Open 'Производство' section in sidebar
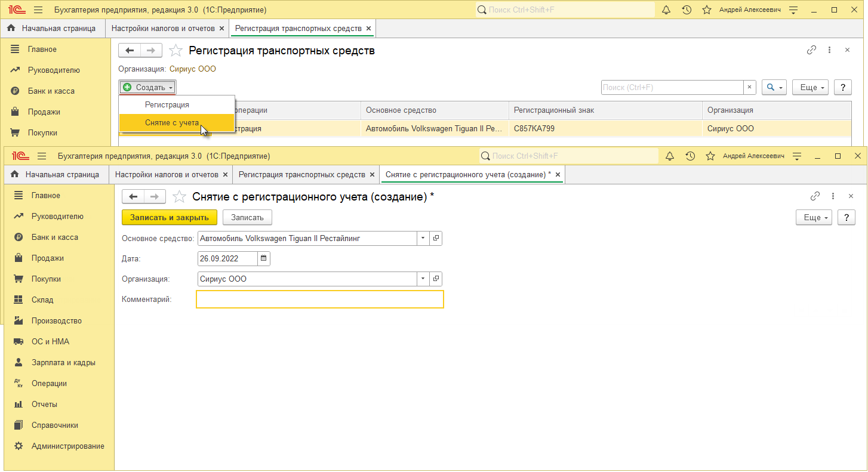Viewport: 868px width, 472px height. pos(57,320)
